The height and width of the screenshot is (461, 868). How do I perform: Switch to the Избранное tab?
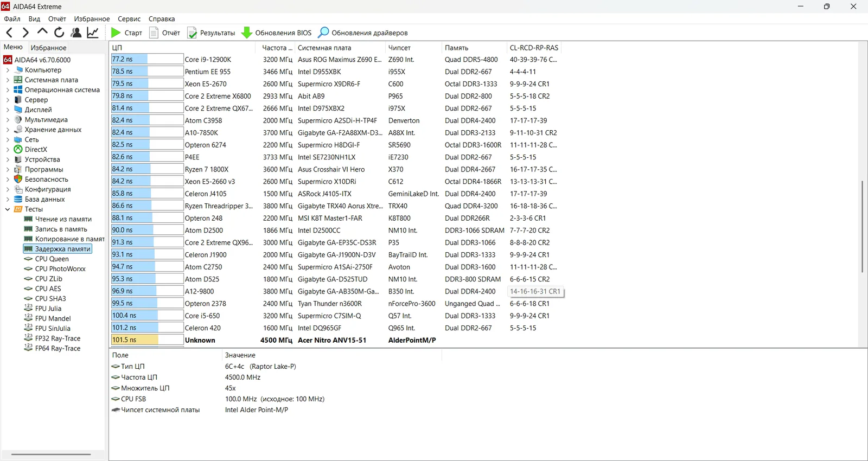tap(48, 48)
